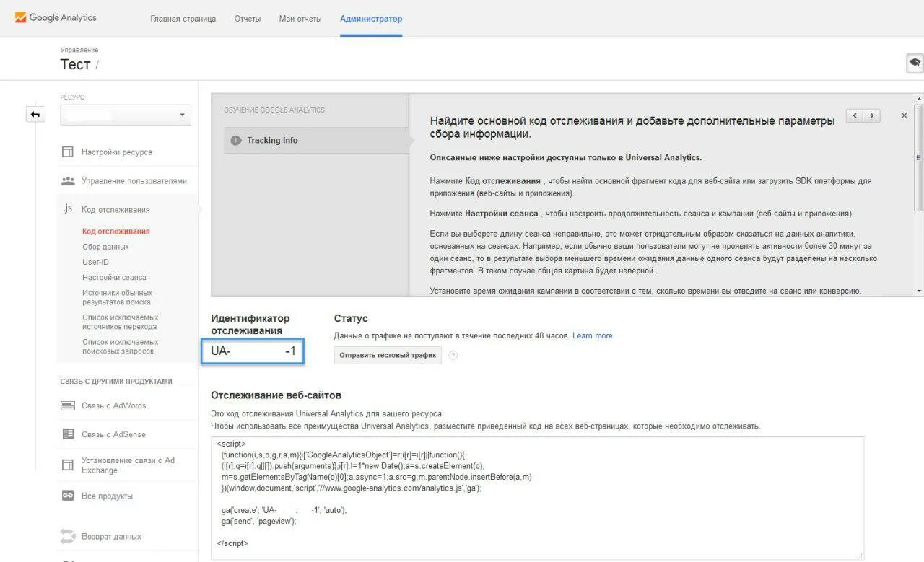This screenshot has height=562, width=924.
Task: Open Мои отчеты tab
Action: point(300,19)
